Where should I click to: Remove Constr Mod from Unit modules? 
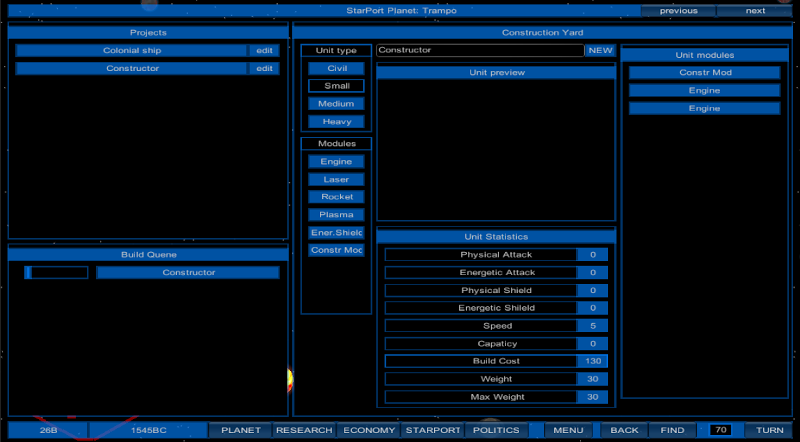(705, 72)
